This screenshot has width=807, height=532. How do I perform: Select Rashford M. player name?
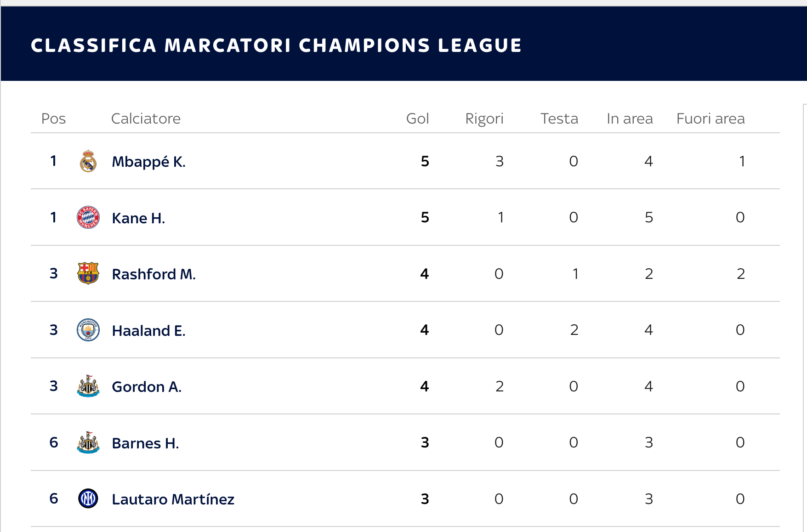(x=153, y=274)
